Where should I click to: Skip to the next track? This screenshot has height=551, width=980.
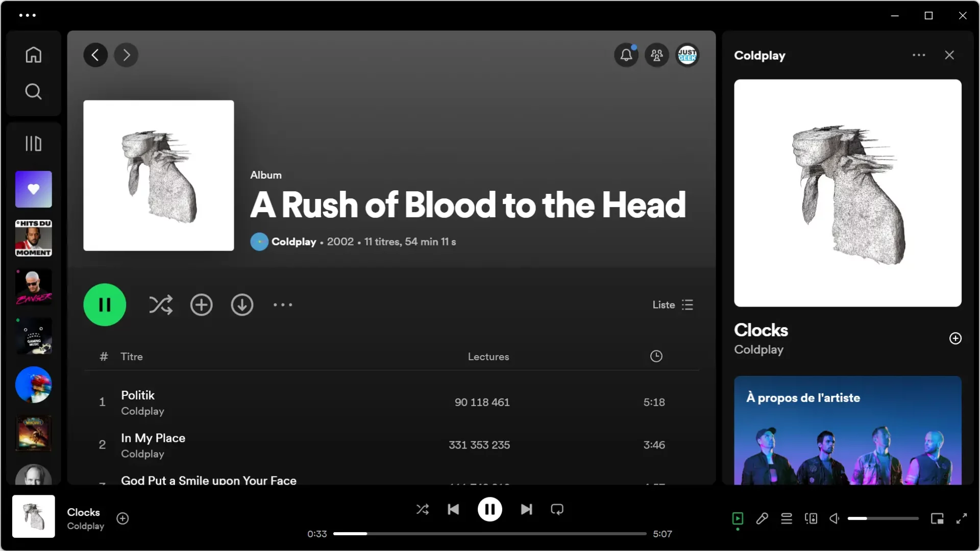(526, 509)
